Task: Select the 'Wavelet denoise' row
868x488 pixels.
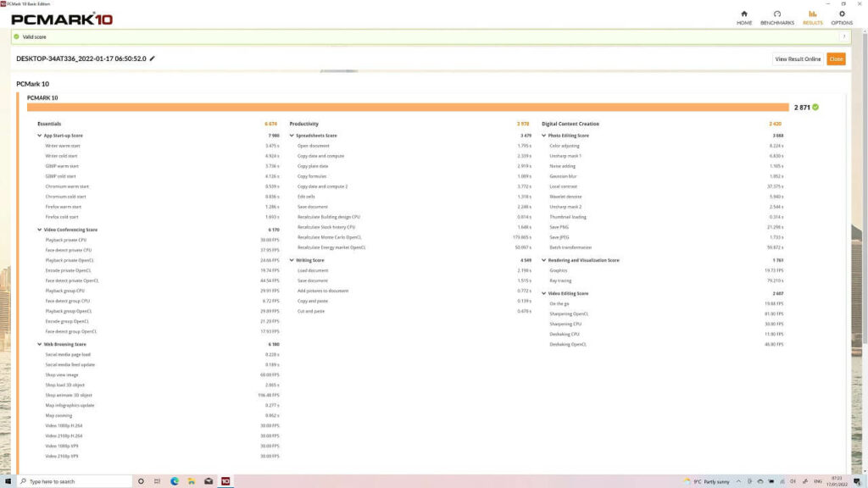Action: pyautogui.click(x=666, y=197)
